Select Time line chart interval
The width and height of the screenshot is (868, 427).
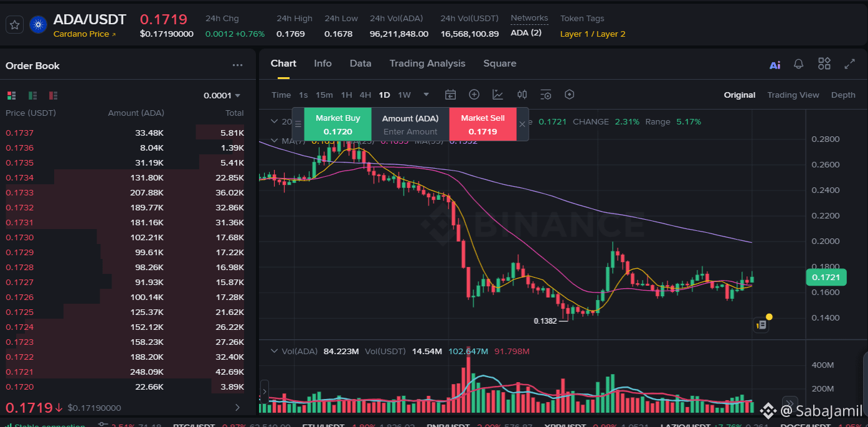[281, 95]
